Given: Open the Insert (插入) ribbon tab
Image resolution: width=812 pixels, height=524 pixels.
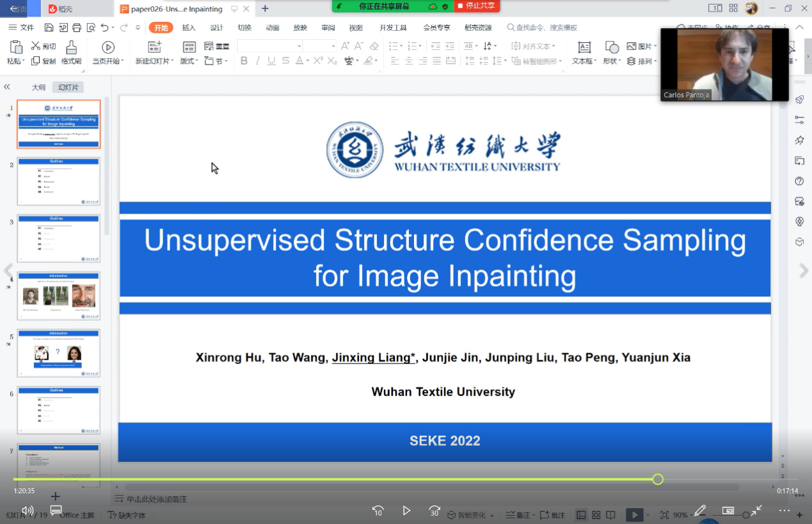Looking at the screenshot, I should click(189, 28).
